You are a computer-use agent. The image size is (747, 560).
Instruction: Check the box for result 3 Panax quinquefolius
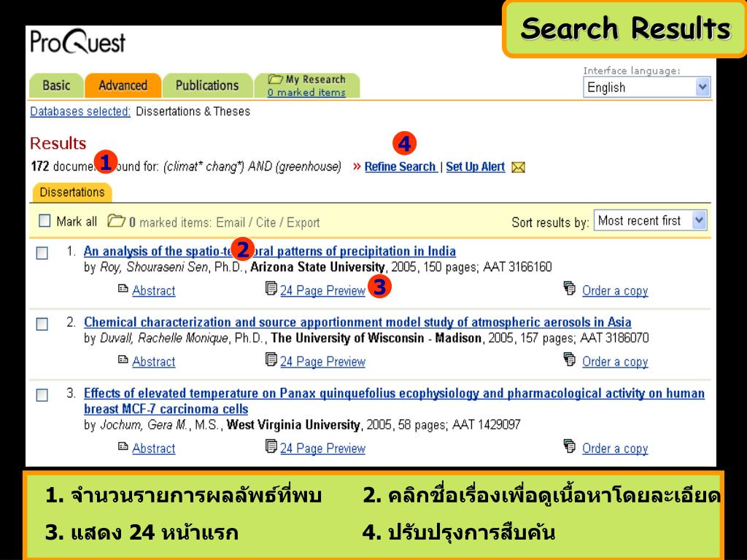point(42,394)
